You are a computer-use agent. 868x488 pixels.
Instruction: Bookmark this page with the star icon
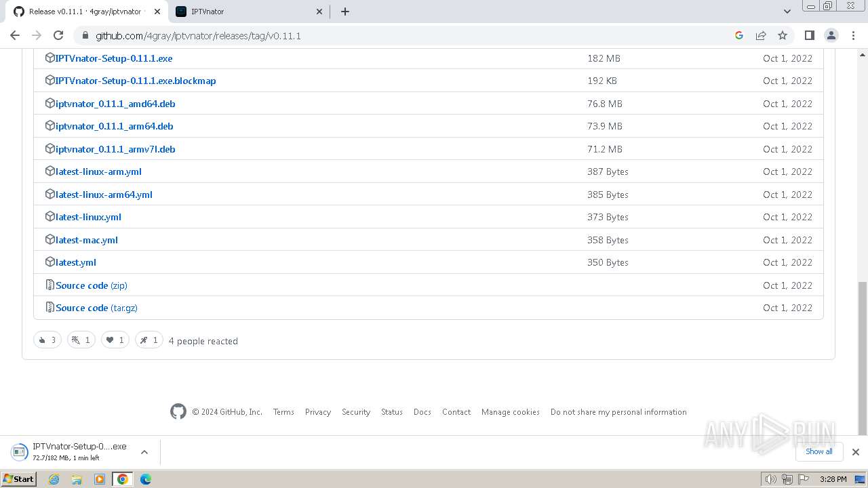[783, 35]
